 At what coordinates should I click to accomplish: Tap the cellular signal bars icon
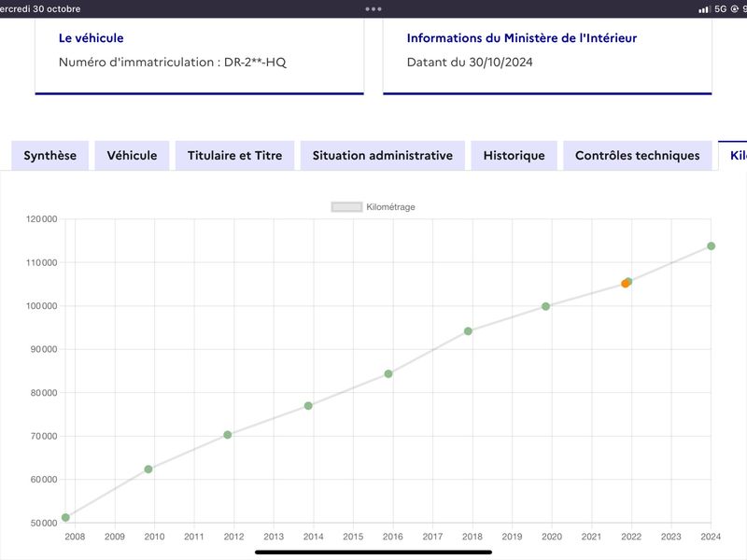704,9
